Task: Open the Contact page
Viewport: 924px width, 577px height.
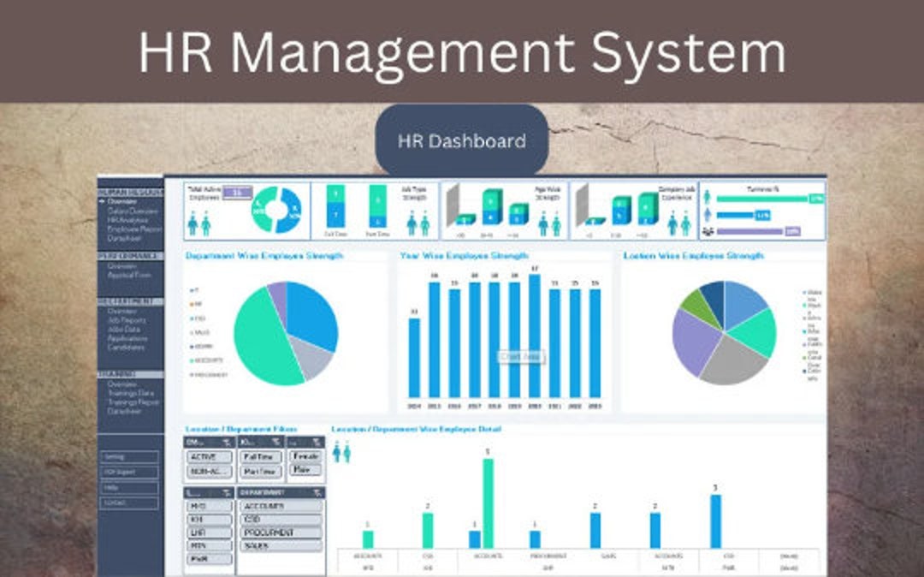Action: coord(130,502)
